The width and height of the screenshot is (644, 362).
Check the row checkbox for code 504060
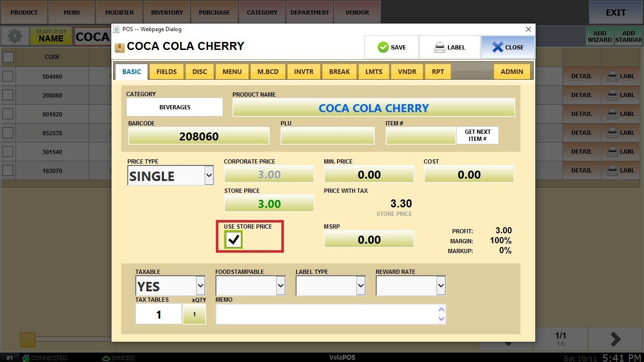coord(8,76)
